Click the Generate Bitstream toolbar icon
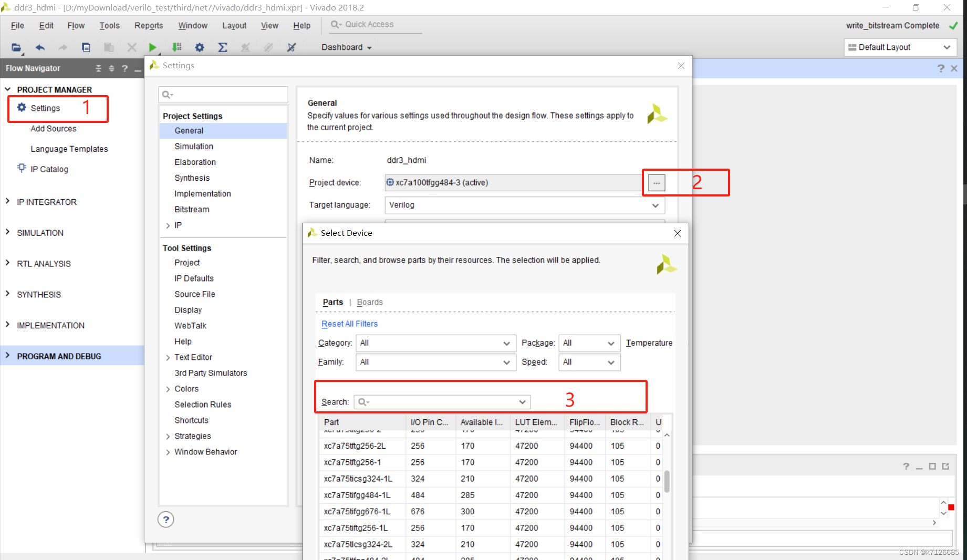 tap(177, 47)
